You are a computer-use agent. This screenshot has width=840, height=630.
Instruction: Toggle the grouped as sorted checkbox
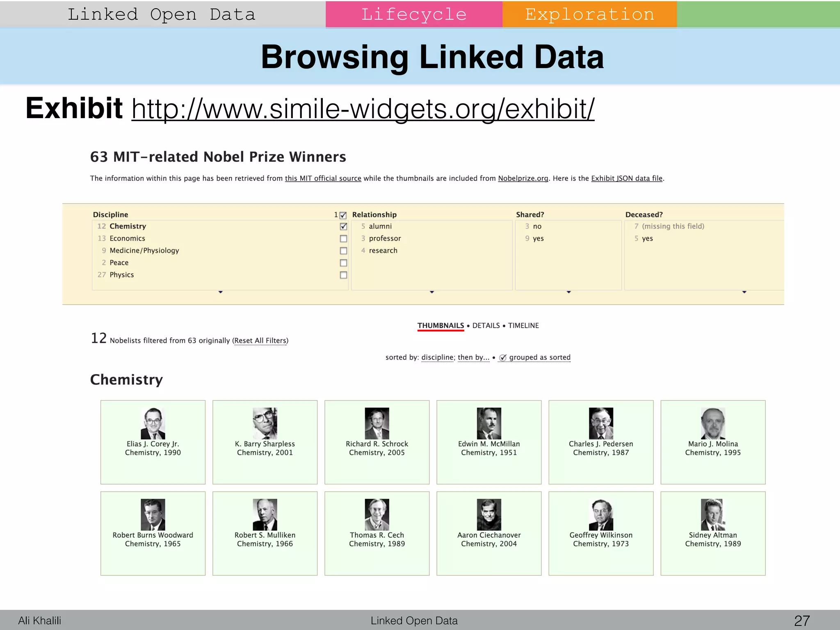503,358
